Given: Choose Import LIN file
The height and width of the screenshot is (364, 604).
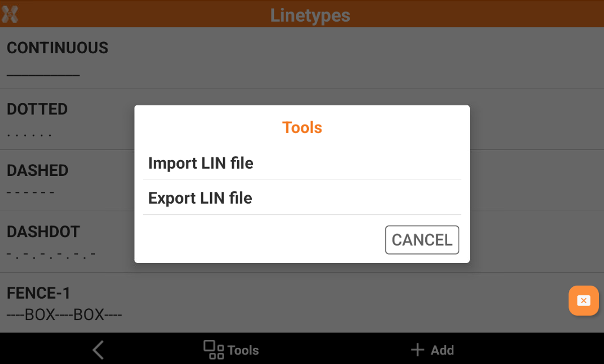Looking at the screenshot, I should 200,163.
